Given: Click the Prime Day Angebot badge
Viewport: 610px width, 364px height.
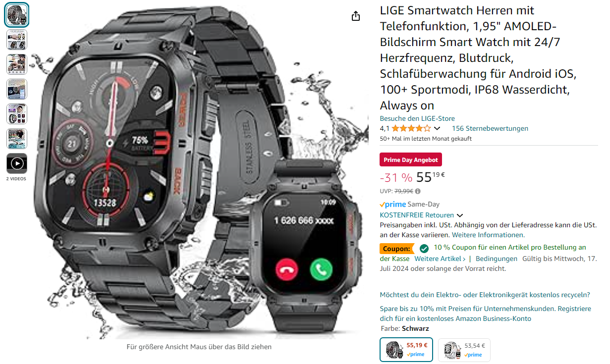Looking at the screenshot, I should tap(411, 160).
